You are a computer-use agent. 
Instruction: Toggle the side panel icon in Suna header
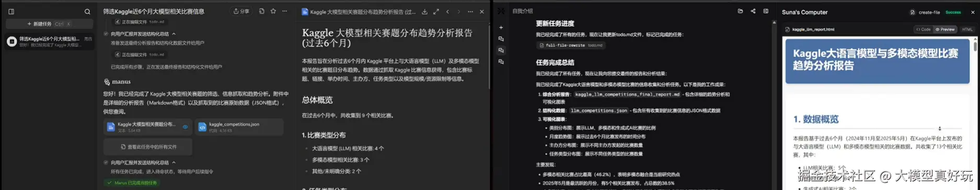pyautogui.click(x=766, y=11)
